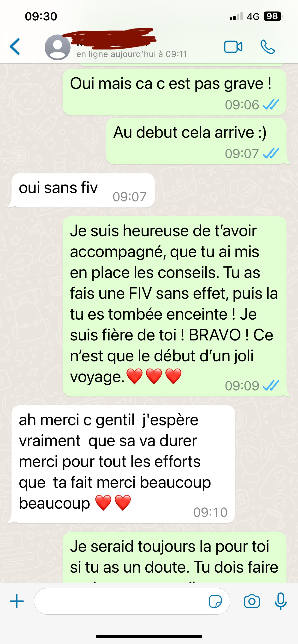Tap the back chevron arrow
Image resolution: width=298 pixels, height=644 pixels.
[15, 46]
